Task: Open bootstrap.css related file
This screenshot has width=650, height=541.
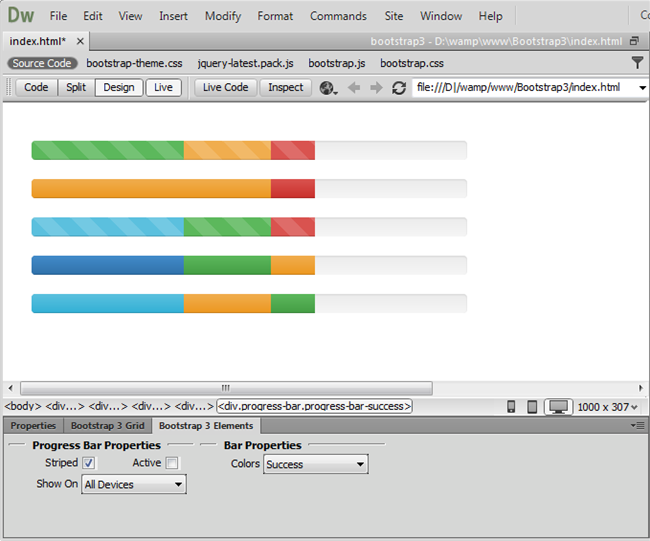Action: [412, 63]
